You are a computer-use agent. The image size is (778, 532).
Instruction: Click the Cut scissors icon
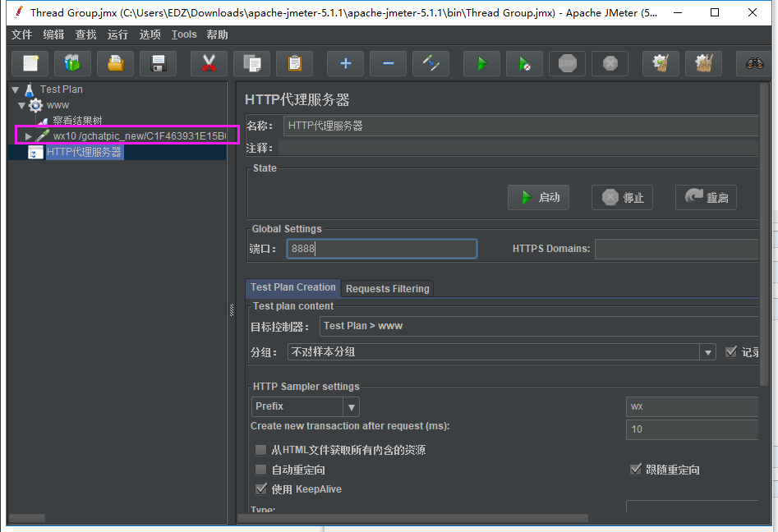[x=209, y=63]
